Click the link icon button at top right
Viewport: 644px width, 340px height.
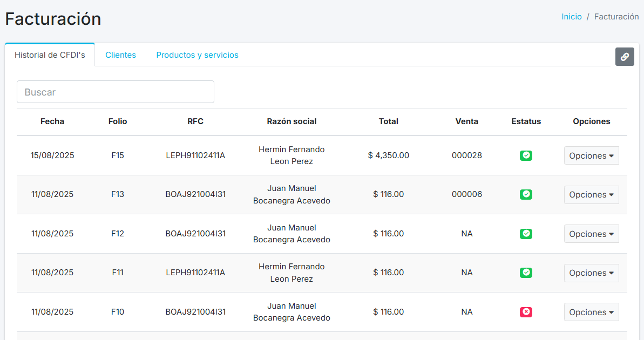coord(625,57)
